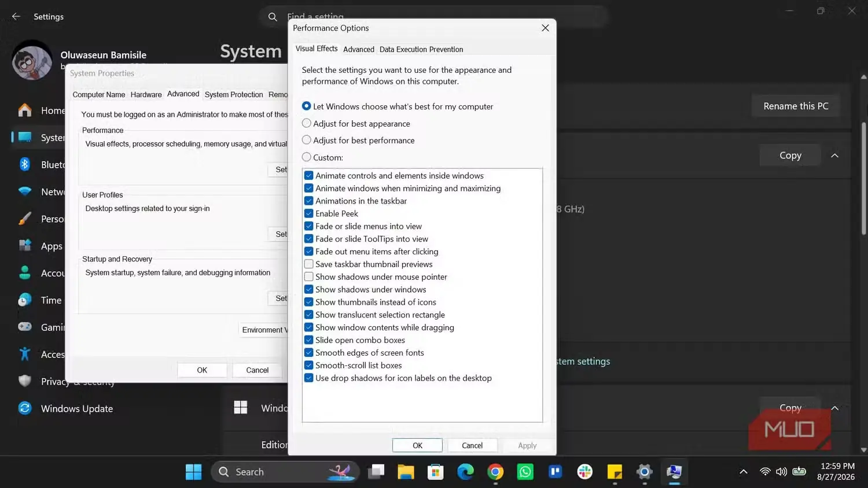The image size is (868, 488).
Task: Uncheck Enable Peek checkbox
Action: [309, 213]
